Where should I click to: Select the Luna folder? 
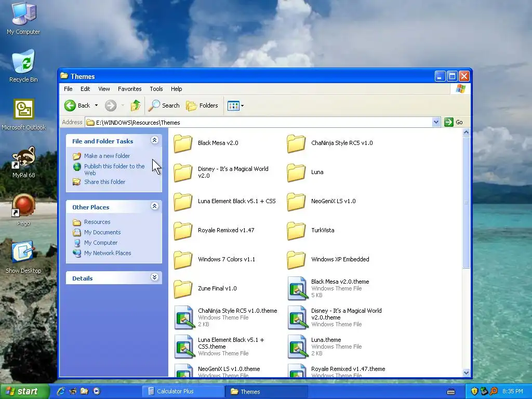[304, 172]
